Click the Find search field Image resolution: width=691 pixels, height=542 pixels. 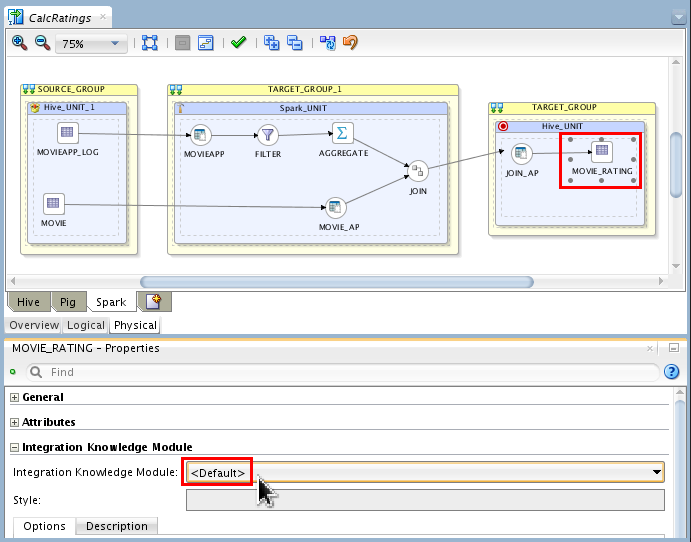(343, 372)
